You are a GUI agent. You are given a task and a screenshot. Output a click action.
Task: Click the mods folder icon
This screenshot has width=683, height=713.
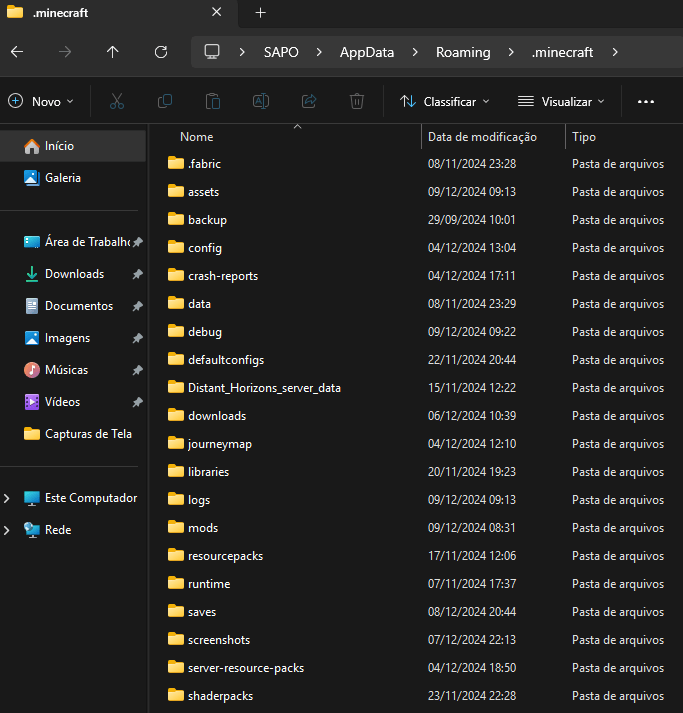pyautogui.click(x=176, y=527)
